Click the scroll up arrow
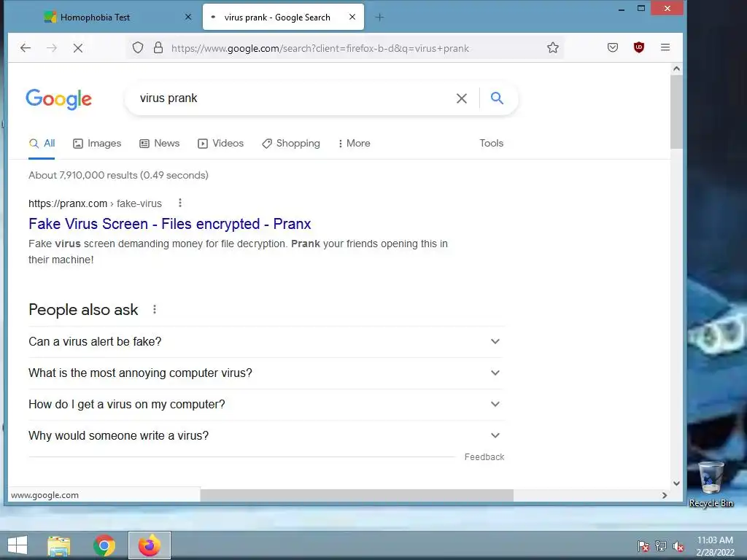The height and width of the screenshot is (560, 747). click(676, 69)
